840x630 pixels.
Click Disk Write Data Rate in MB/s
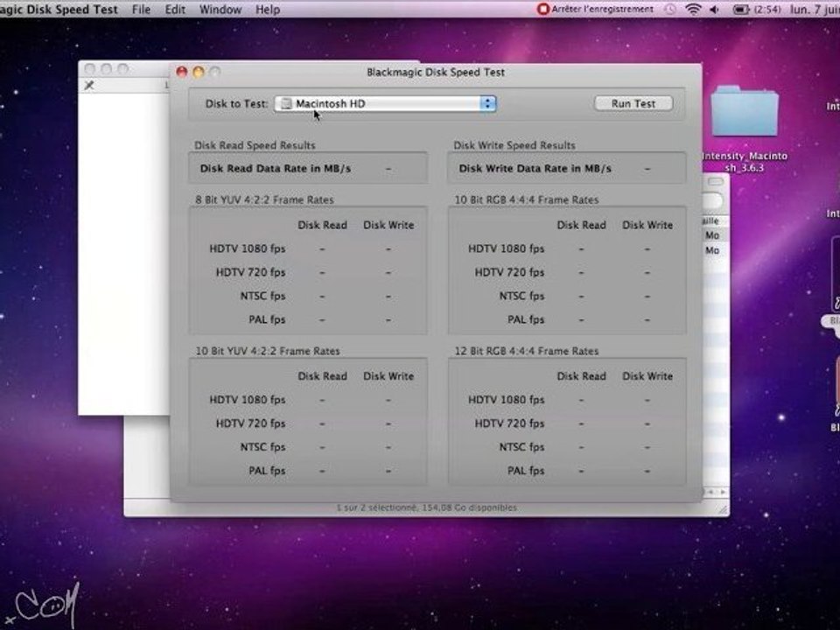click(x=535, y=168)
